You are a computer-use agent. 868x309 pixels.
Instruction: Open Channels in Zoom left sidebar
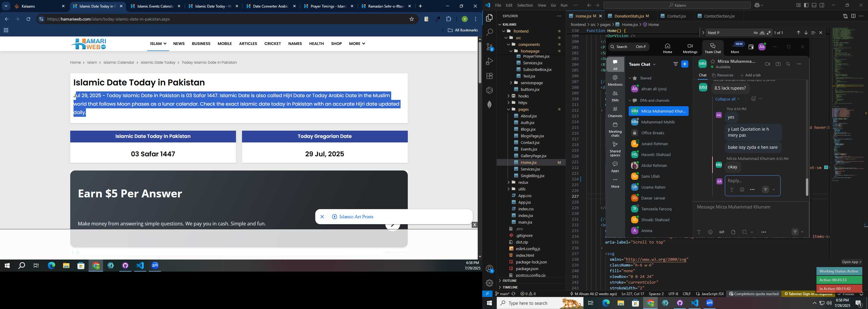point(615,112)
